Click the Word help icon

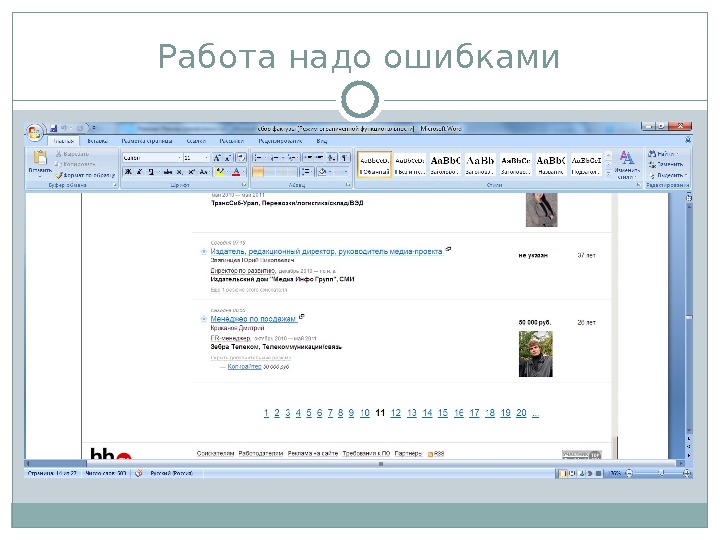(x=687, y=140)
